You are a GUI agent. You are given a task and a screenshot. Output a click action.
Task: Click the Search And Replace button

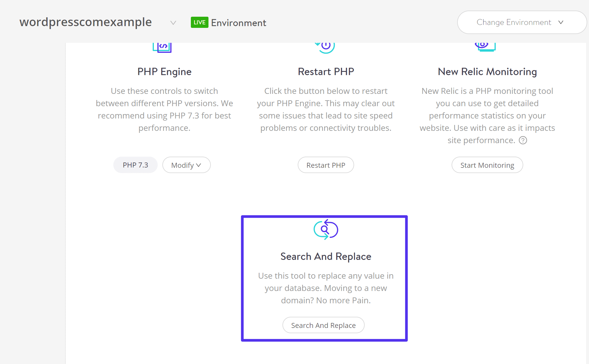[x=323, y=325]
